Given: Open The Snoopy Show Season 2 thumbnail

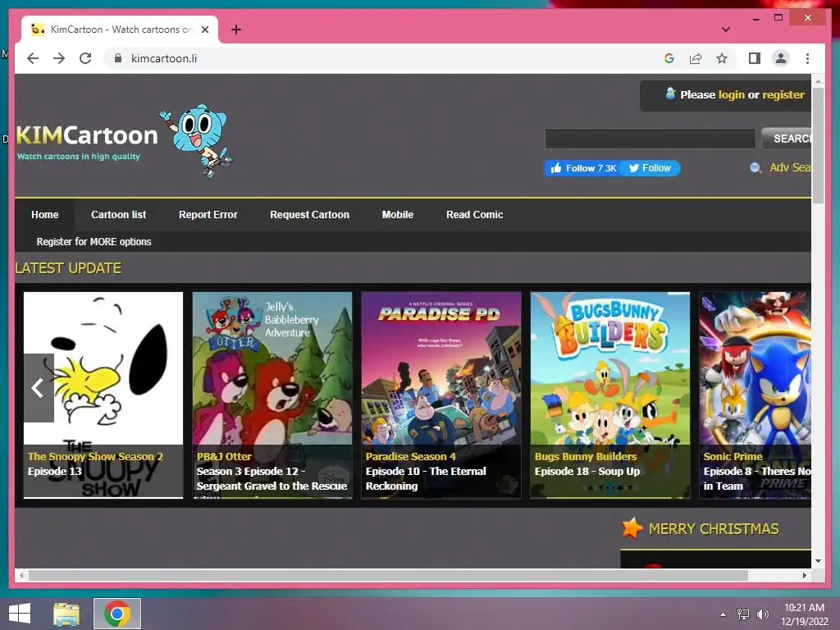Looking at the screenshot, I should (103, 395).
